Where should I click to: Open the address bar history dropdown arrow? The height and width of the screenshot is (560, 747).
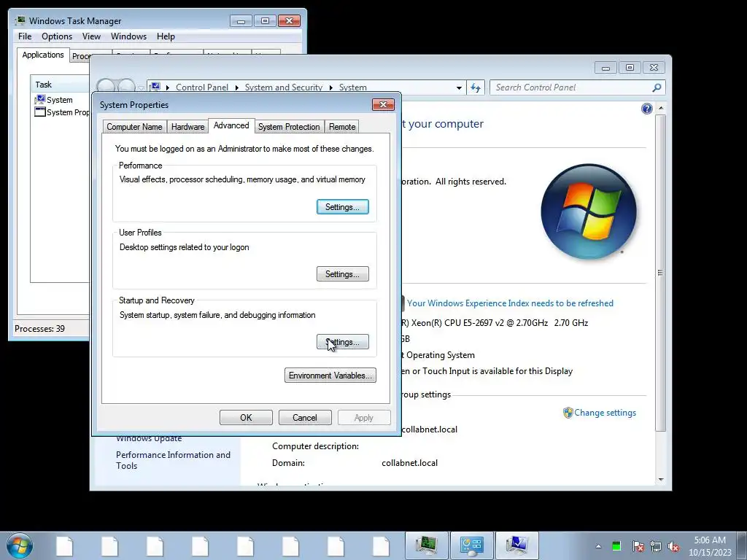(x=459, y=87)
